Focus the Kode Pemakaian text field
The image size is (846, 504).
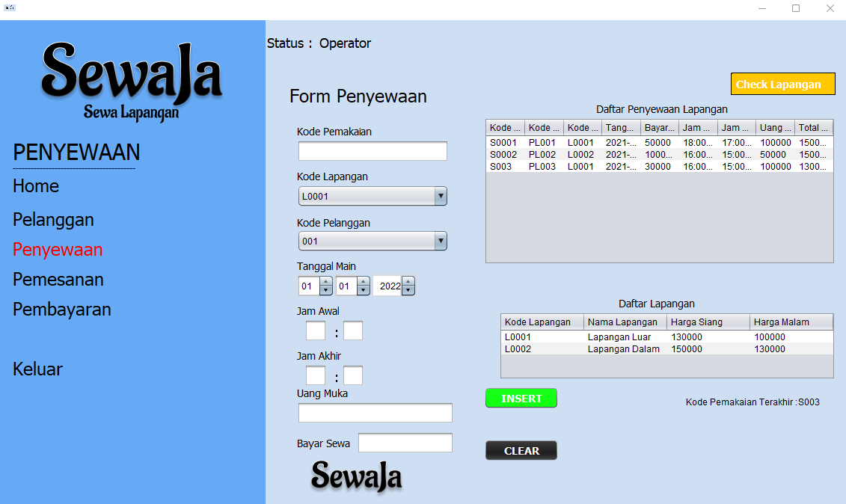coord(373,152)
